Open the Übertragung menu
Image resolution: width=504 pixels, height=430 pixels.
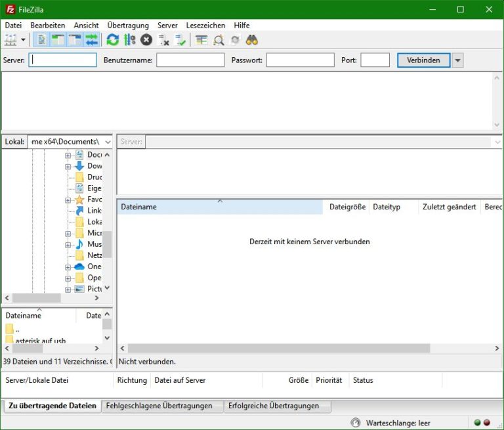click(x=128, y=25)
